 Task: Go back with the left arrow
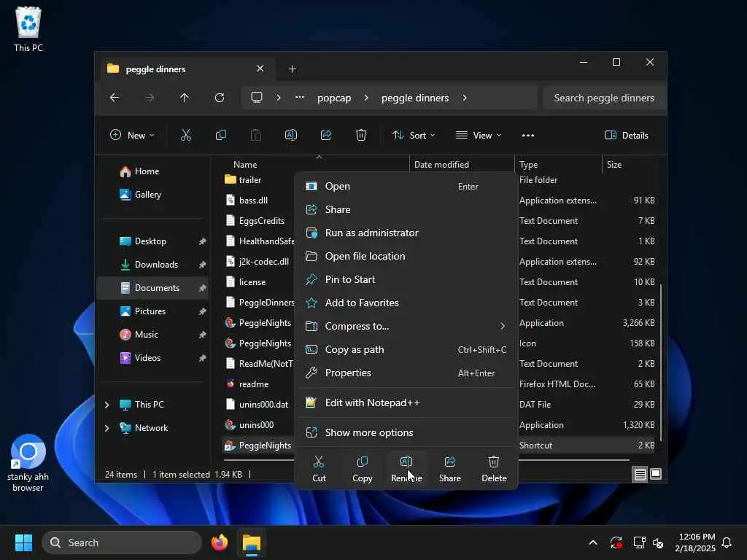click(115, 98)
